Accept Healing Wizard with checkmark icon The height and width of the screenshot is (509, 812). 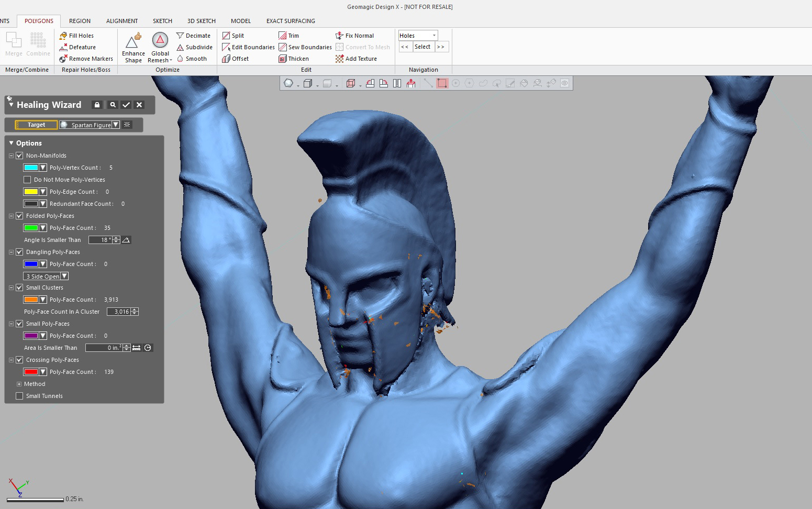[126, 105]
